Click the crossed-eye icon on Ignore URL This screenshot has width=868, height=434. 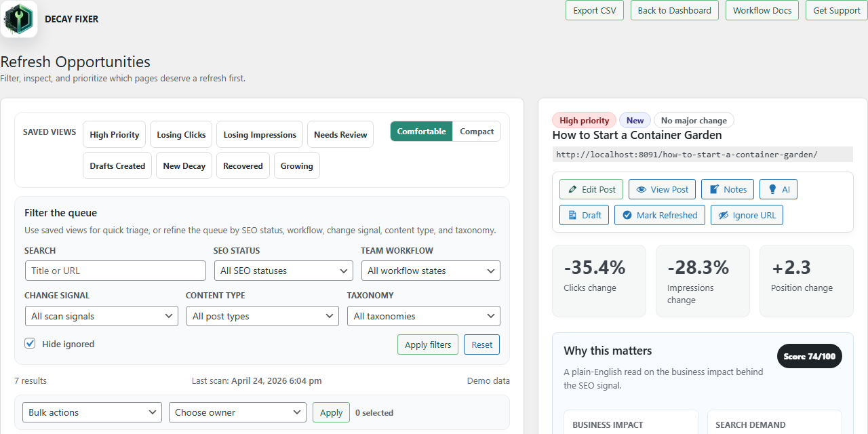723,215
